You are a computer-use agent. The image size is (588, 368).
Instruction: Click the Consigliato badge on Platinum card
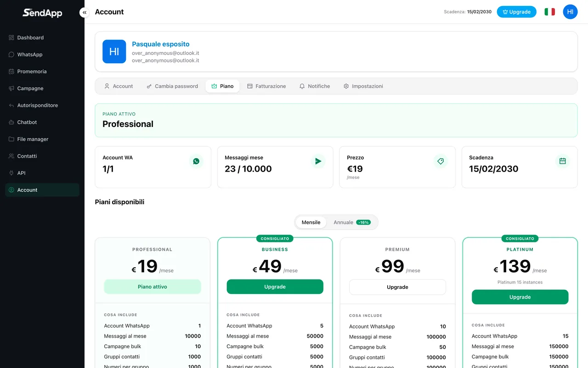click(520, 239)
